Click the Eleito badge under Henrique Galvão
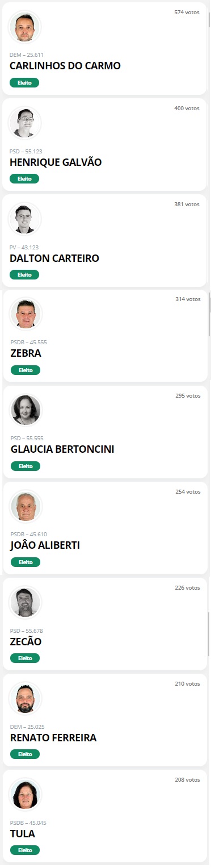Image resolution: width=211 pixels, height=868 pixels. (x=24, y=178)
